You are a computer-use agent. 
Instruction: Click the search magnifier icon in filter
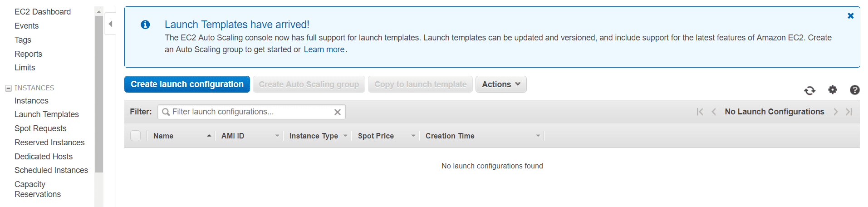click(x=166, y=112)
